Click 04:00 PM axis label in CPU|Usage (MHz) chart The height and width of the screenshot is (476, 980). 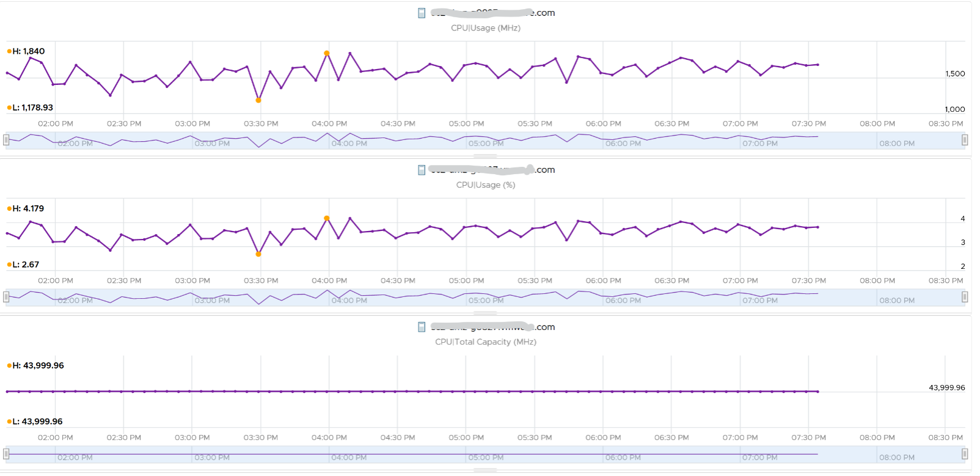[329, 124]
